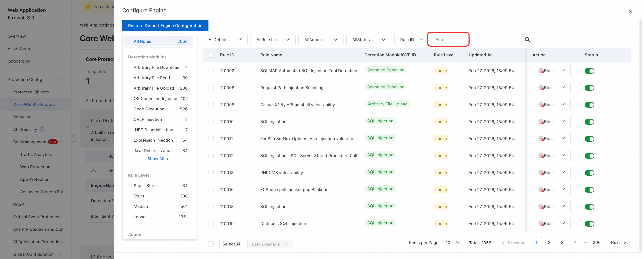
Task: Check the bottom Select All checkbox
Action: pos(211,244)
